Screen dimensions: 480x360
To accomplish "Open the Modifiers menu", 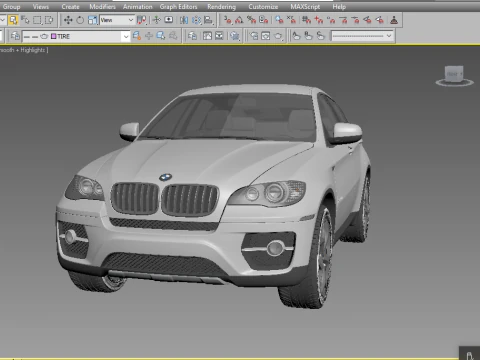I will (102, 7).
